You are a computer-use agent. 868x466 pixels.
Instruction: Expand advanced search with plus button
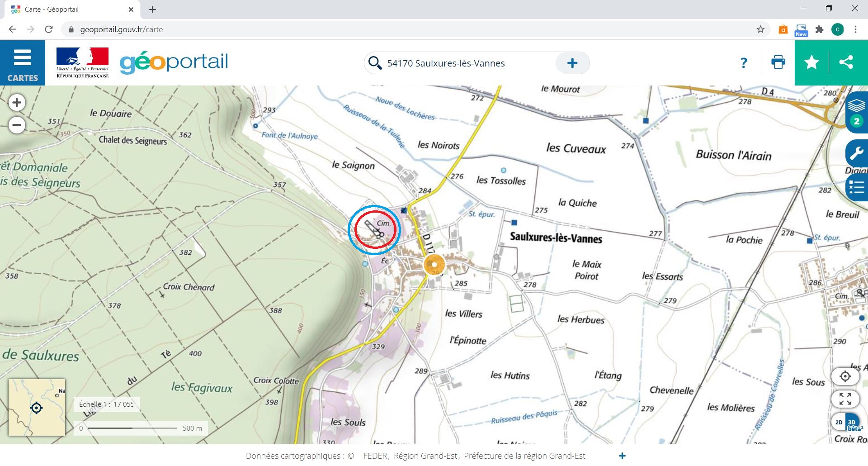click(572, 63)
